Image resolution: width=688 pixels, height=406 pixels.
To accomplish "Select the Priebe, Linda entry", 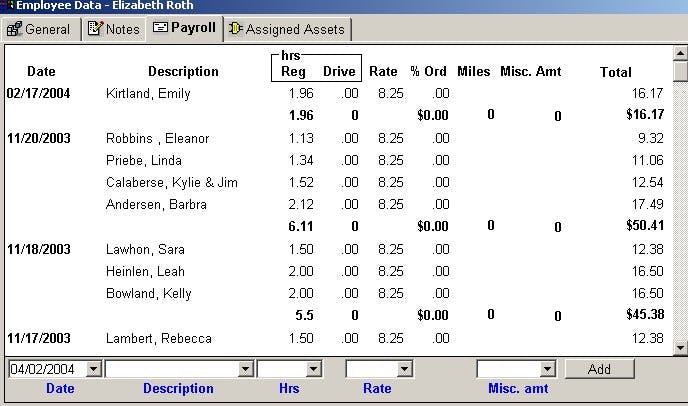I will [x=144, y=161].
